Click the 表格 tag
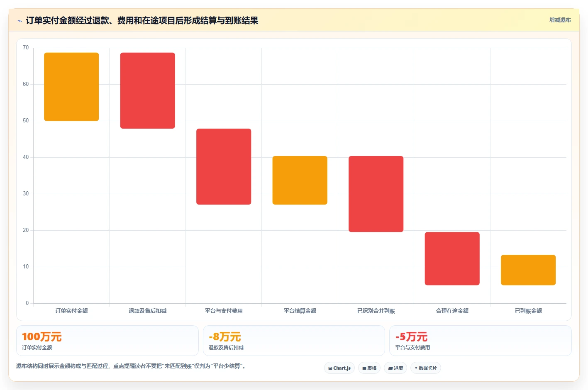Screen dimensions: 588x390 [369, 368]
